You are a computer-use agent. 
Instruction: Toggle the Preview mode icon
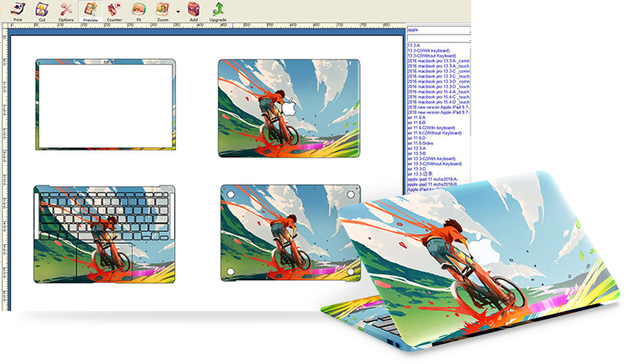click(90, 10)
